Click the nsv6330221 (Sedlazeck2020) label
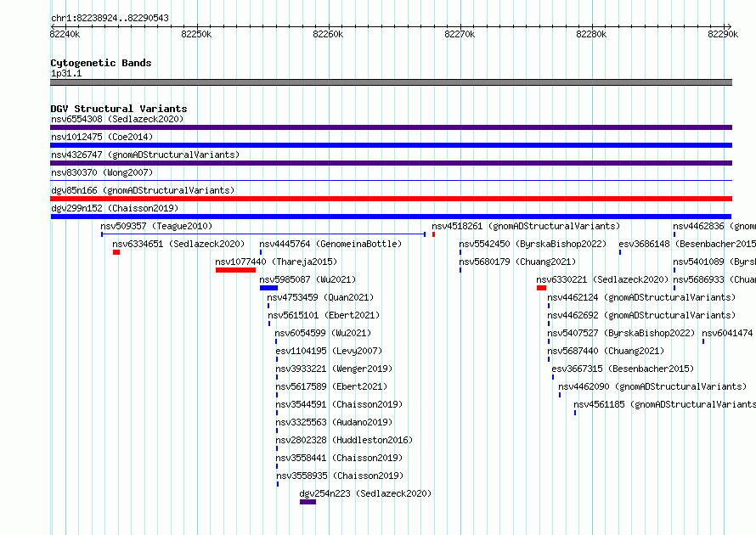Screen dimensions: 756x535 (x=602, y=279)
